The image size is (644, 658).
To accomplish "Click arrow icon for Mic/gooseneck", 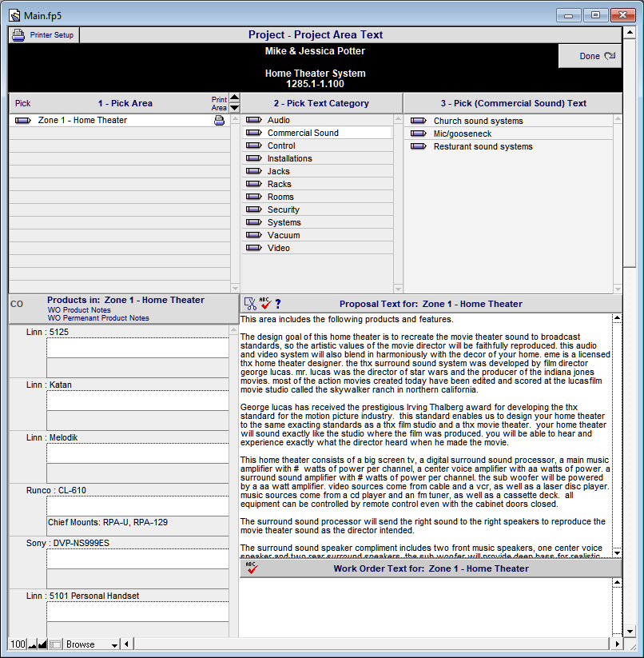I will [x=419, y=134].
